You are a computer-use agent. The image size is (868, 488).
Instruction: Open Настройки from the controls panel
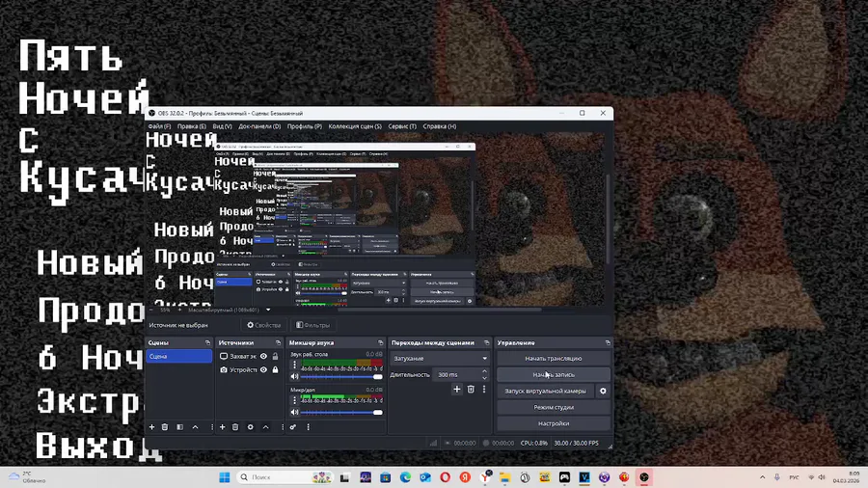553,423
